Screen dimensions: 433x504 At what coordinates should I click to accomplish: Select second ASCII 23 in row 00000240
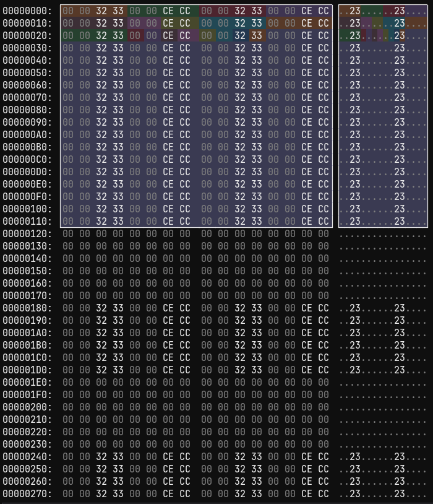tap(400, 456)
